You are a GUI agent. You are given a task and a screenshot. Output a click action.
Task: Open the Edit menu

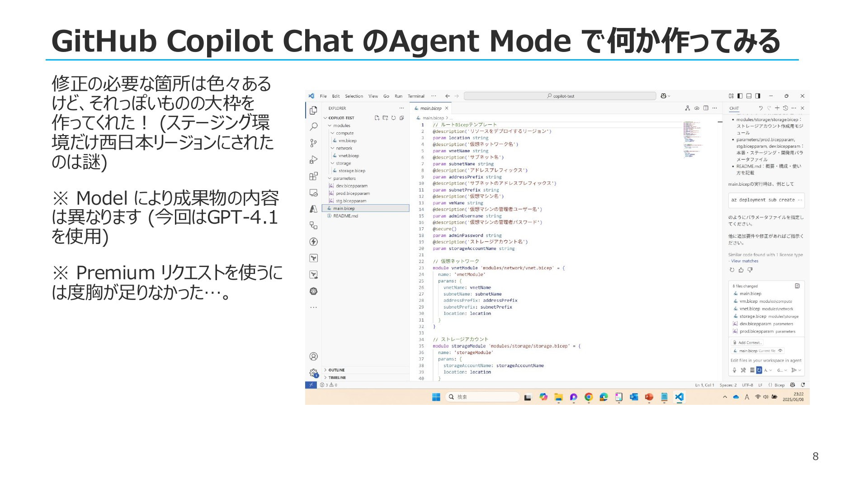[x=336, y=96]
